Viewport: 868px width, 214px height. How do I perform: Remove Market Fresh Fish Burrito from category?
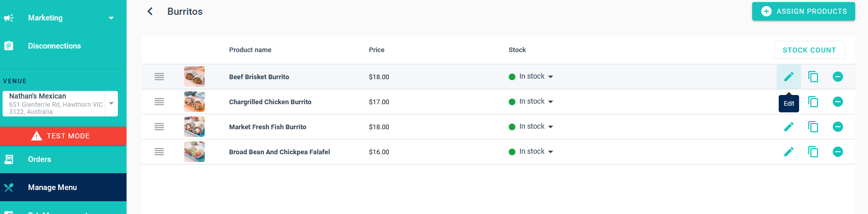click(x=837, y=127)
